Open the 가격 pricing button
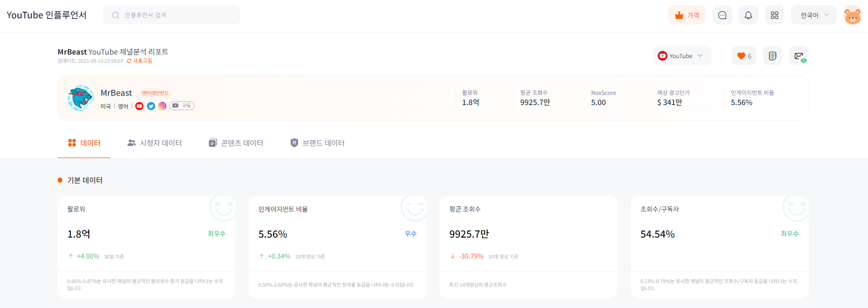The width and height of the screenshot is (868, 308). tap(687, 15)
